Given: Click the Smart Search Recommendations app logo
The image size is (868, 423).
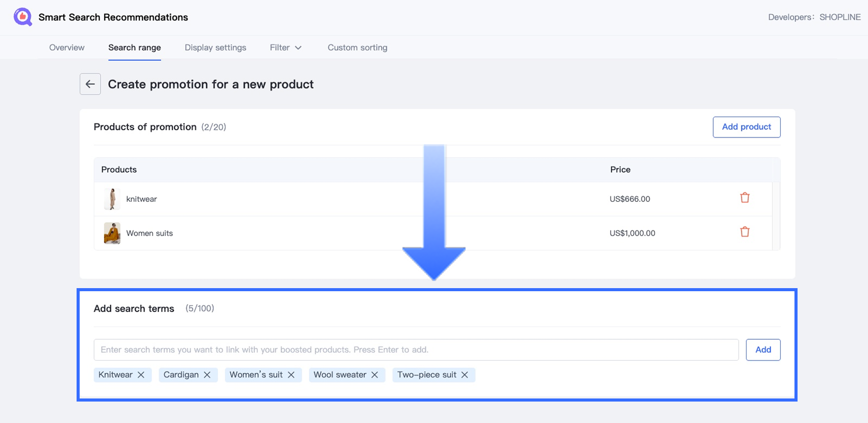Looking at the screenshot, I should point(22,17).
